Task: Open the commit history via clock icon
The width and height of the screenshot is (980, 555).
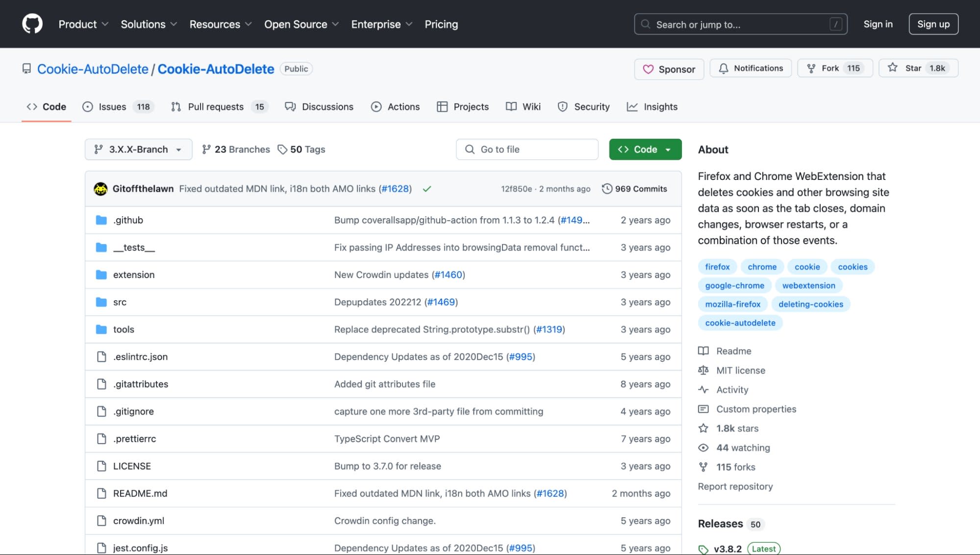Action: click(607, 188)
